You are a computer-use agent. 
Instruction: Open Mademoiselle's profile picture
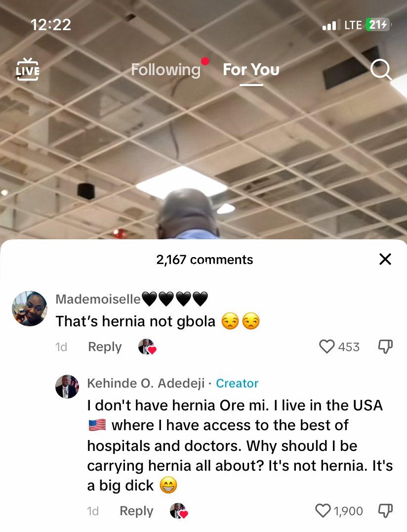30,309
